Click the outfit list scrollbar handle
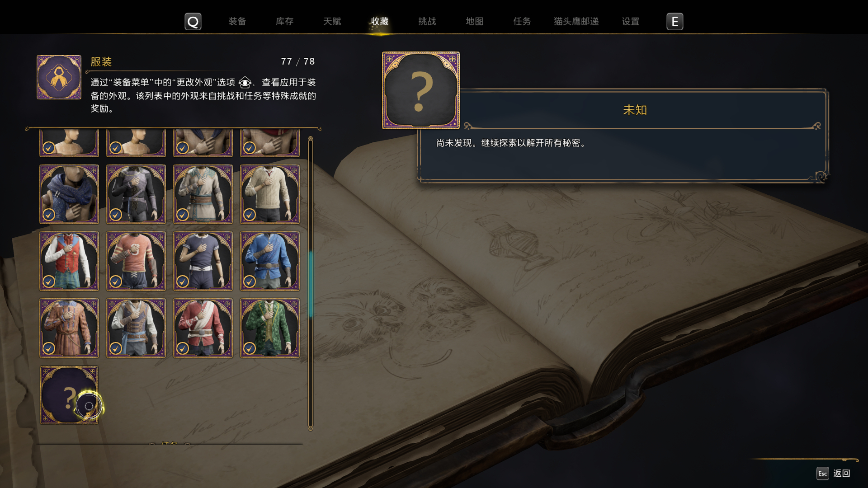Viewport: 868px width, 488px height. [x=311, y=284]
